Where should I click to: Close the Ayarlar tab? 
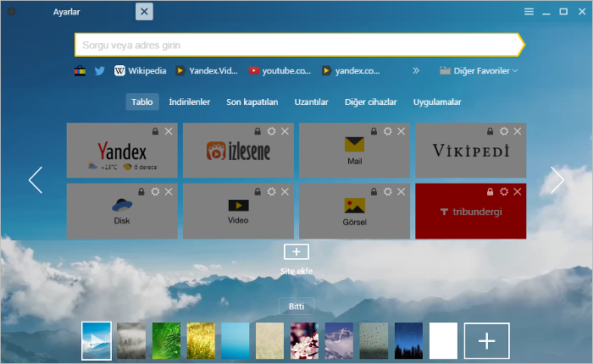click(144, 12)
